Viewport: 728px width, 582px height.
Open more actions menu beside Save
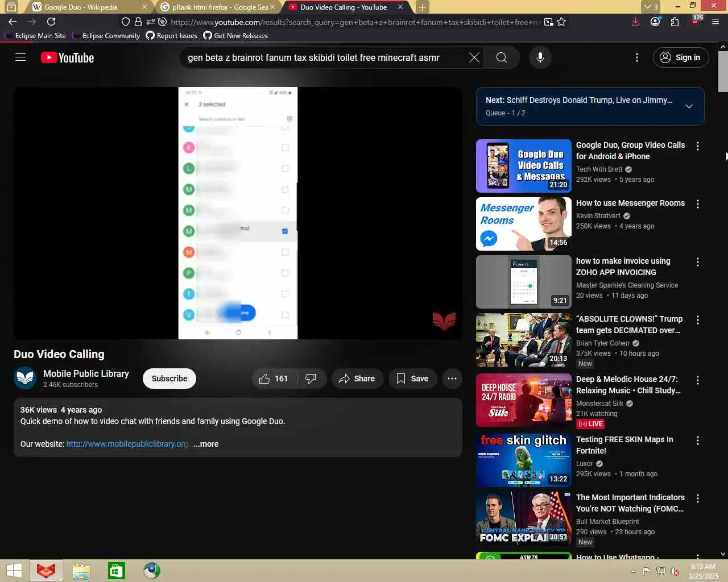coord(452,379)
